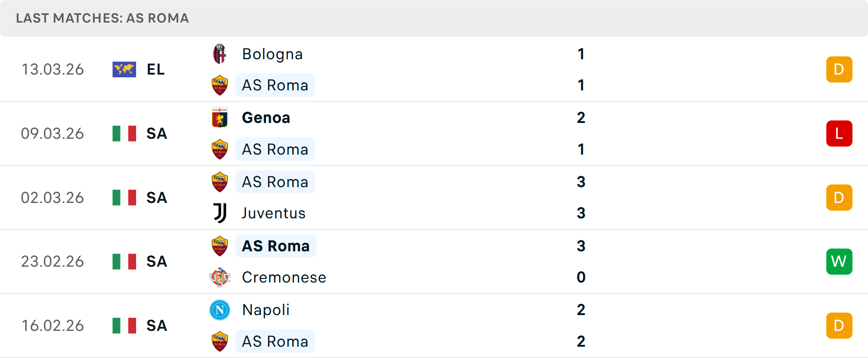Image resolution: width=868 pixels, height=358 pixels.
Task: Select the SA label for Genoa match
Action: point(156,133)
